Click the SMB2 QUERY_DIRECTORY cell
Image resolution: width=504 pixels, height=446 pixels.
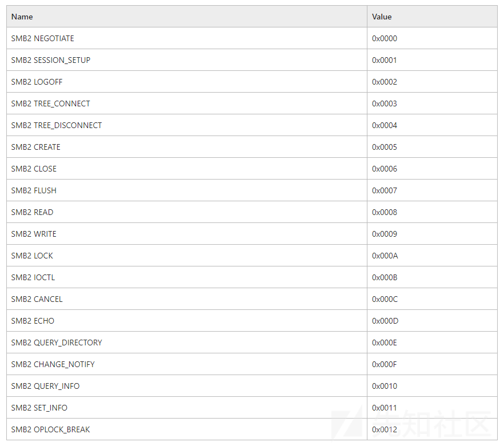point(57,343)
